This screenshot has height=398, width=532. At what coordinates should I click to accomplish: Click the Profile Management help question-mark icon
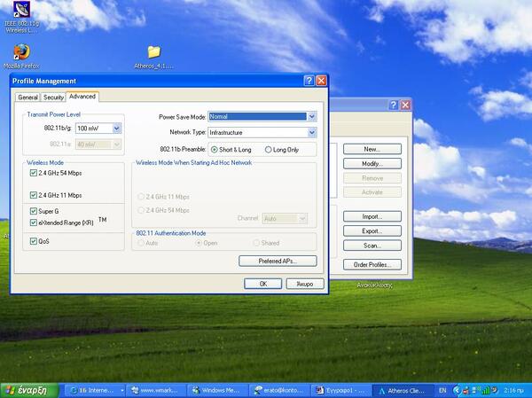click(309, 81)
